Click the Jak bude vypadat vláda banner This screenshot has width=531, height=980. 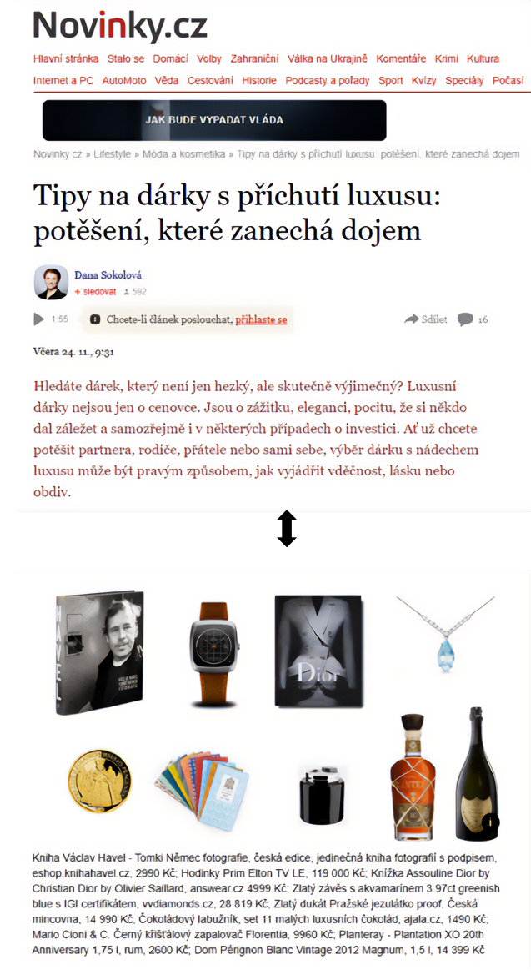(x=214, y=120)
